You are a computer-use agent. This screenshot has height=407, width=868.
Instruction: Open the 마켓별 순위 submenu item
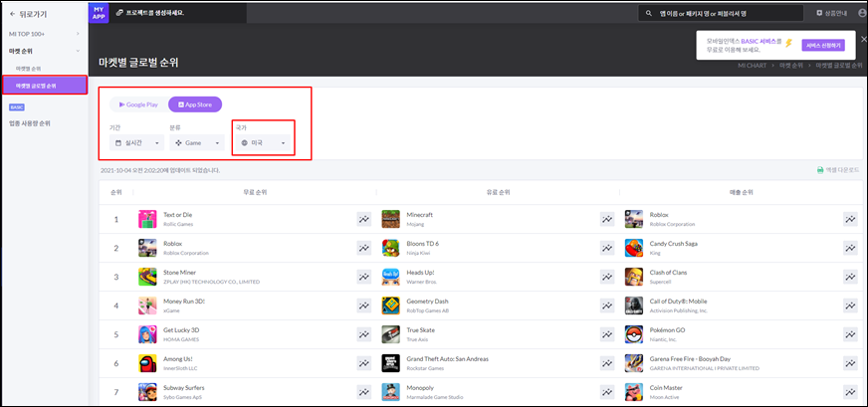coord(29,68)
